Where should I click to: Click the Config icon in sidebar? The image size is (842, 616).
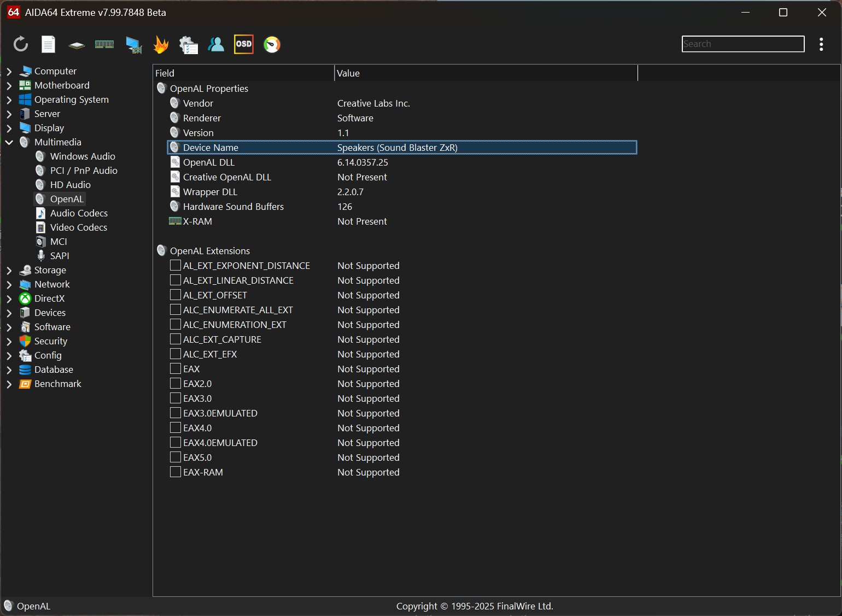25,355
